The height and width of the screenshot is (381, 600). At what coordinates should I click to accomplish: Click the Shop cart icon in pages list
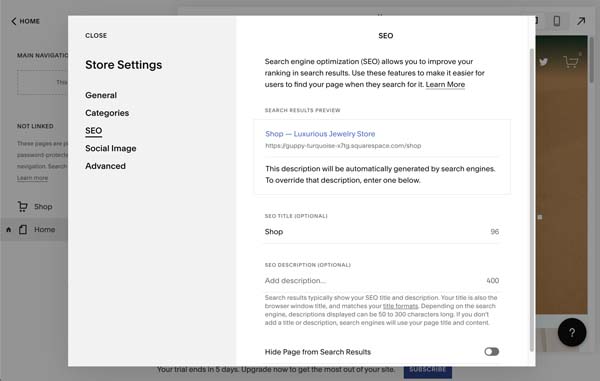[x=23, y=207]
